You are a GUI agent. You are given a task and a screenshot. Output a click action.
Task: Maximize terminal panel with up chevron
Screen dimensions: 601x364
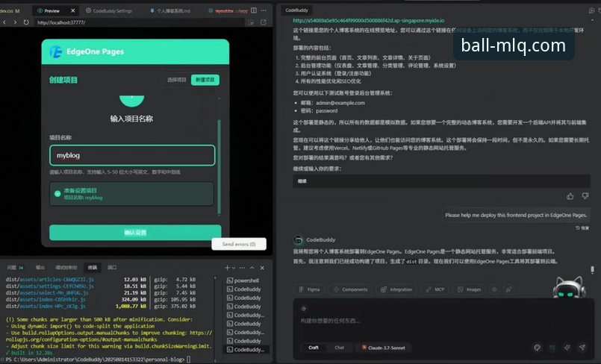pos(252,268)
